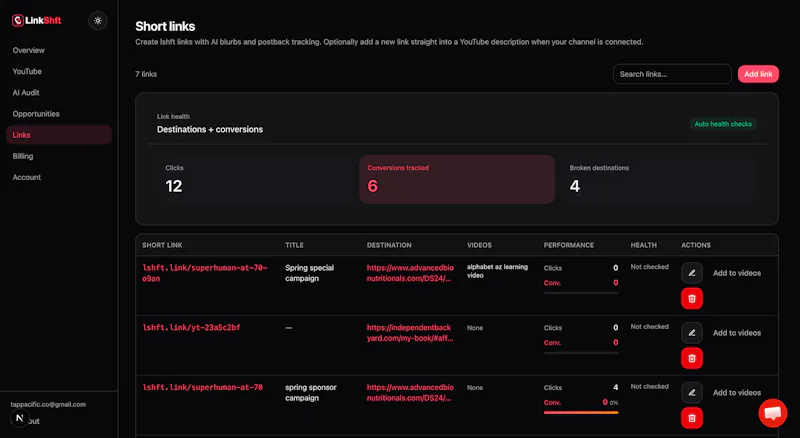Screen dimensions: 800x438
Task: Delete the Spring special campaign link
Action: point(692,299)
